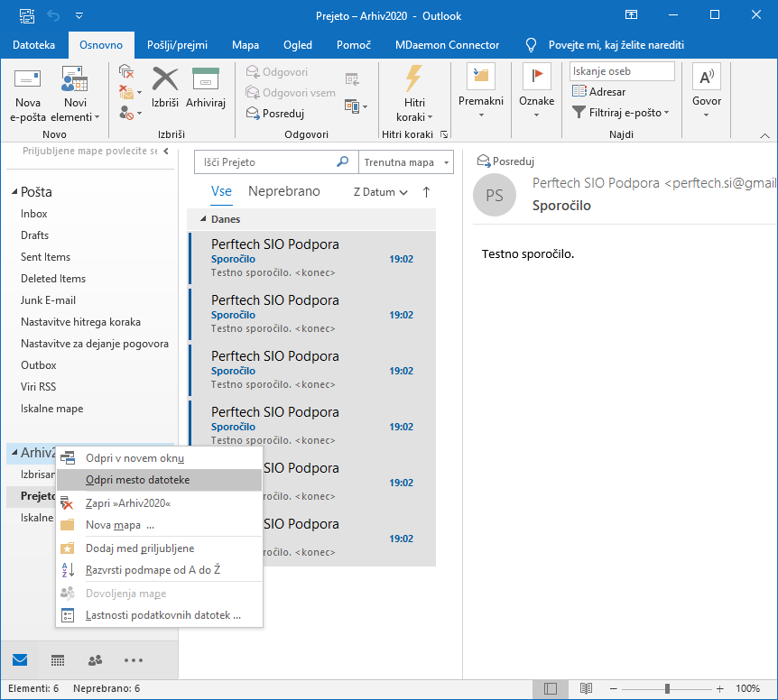Image resolution: width=778 pixels, height=700 pixels.
Task: Open the Deleted Items folder
Action: click(53, 279)
